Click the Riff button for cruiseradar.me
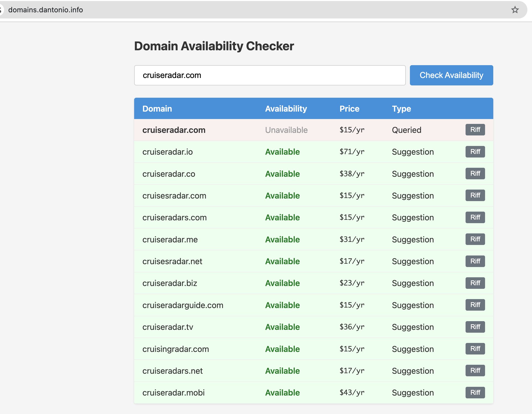The width and height of the screenshot is (532, 414). [x=475, y=239]
